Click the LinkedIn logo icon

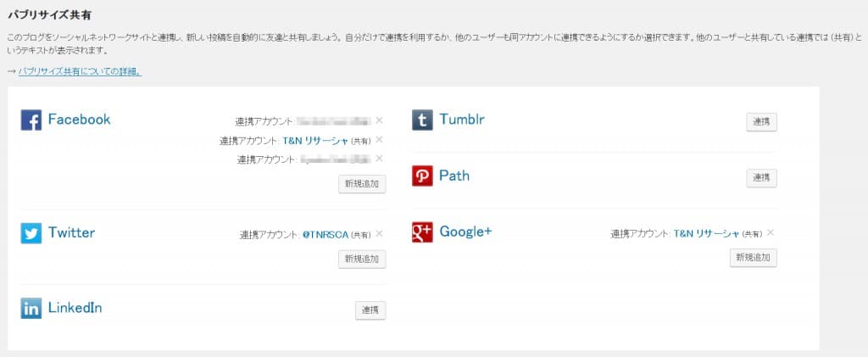pos(31,309)
